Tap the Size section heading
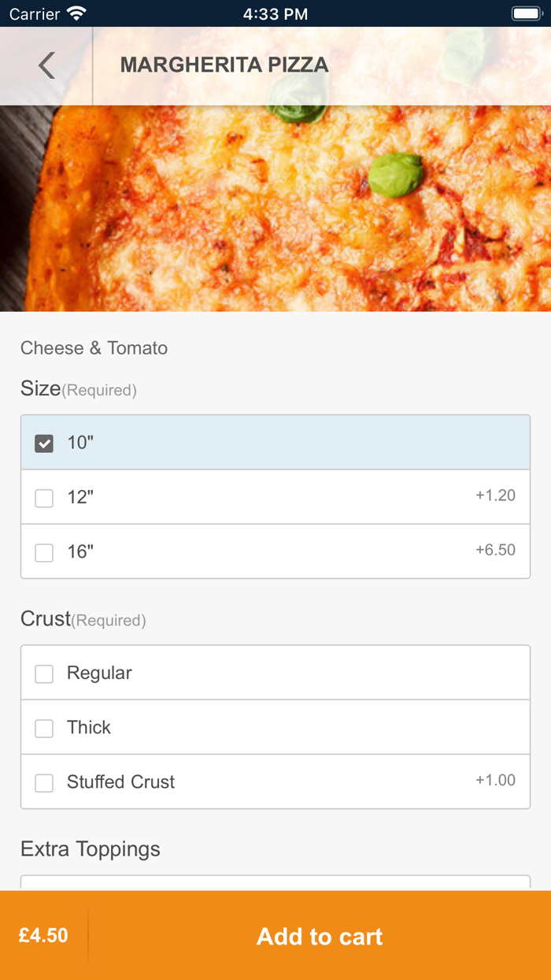Image resolution: width=551 pixels, height=980 pixels. [x=41, y=388]
